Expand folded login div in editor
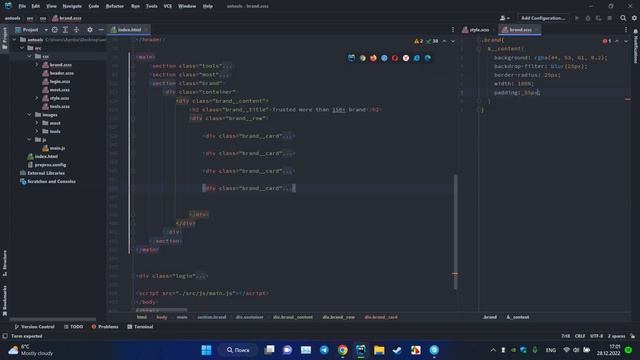This screenshot has width=640, height=360. tap(202, 276)
